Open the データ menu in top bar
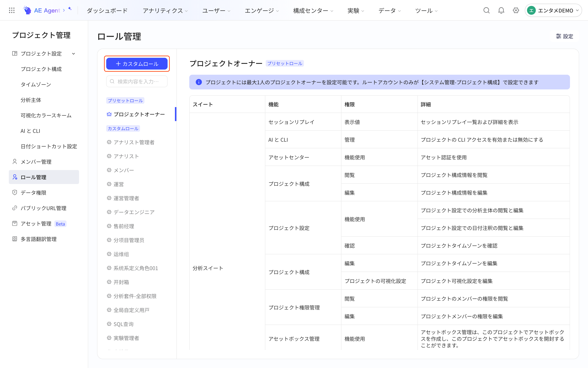This screenshot has width=588, height=368. pos(390,10)
